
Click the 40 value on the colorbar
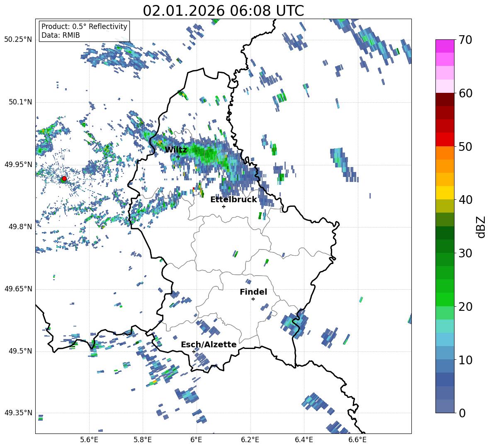pyautogui.click(x=465, y=200)
